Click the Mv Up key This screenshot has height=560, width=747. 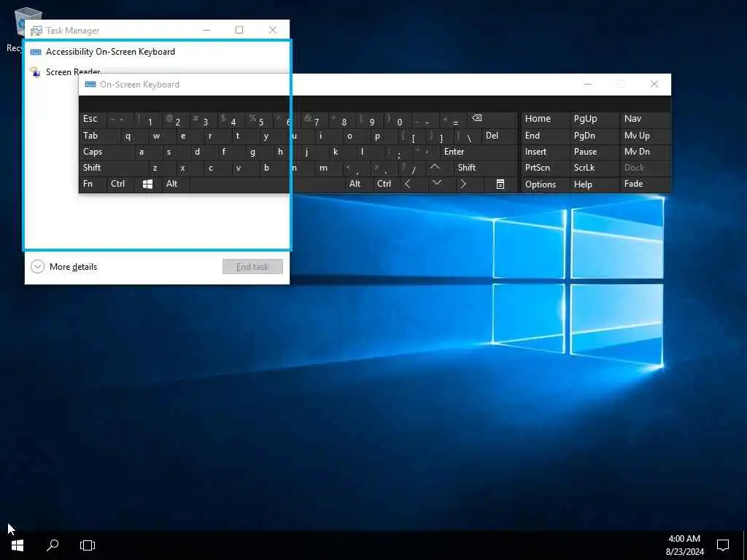645,136
